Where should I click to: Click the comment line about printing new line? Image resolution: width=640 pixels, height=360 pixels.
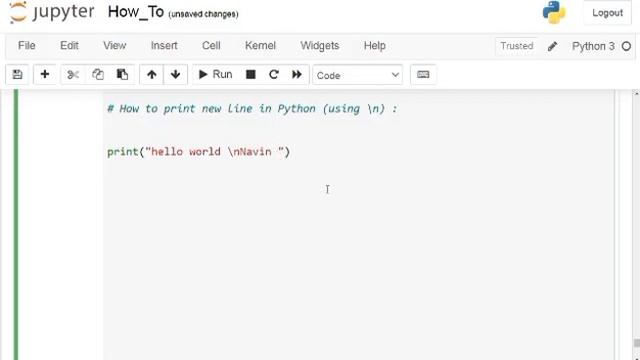(252, 109)
